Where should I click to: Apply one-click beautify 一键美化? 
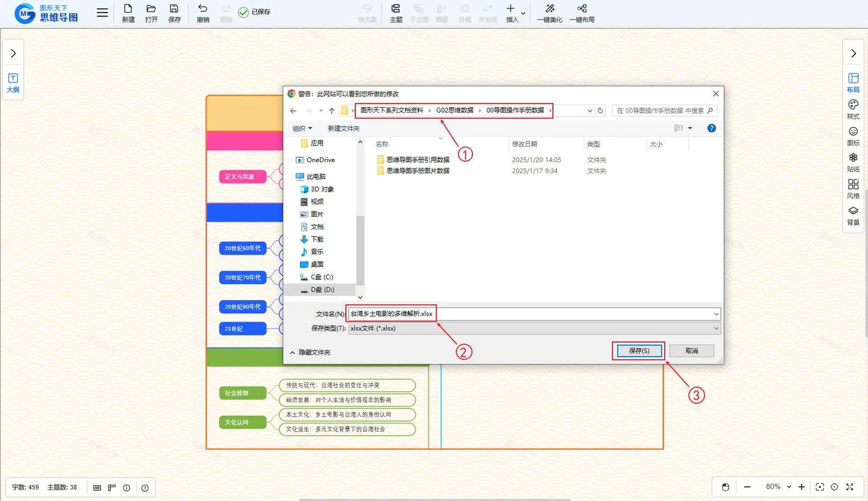point(549,13)
